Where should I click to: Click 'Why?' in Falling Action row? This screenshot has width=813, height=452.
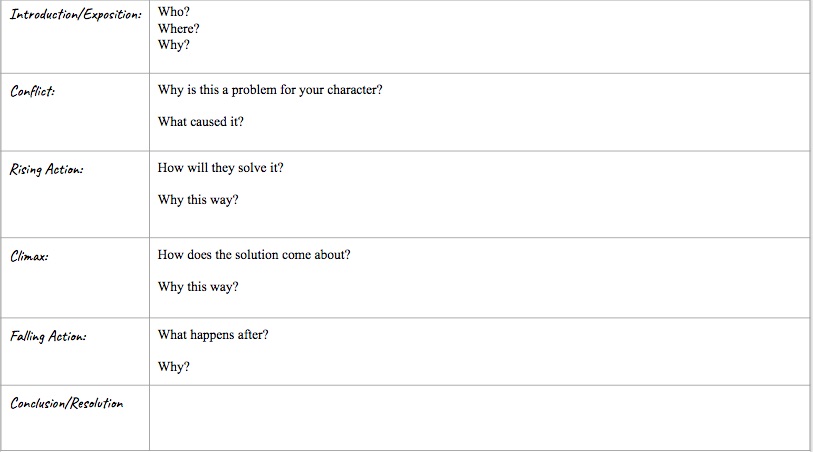[174, 367]
